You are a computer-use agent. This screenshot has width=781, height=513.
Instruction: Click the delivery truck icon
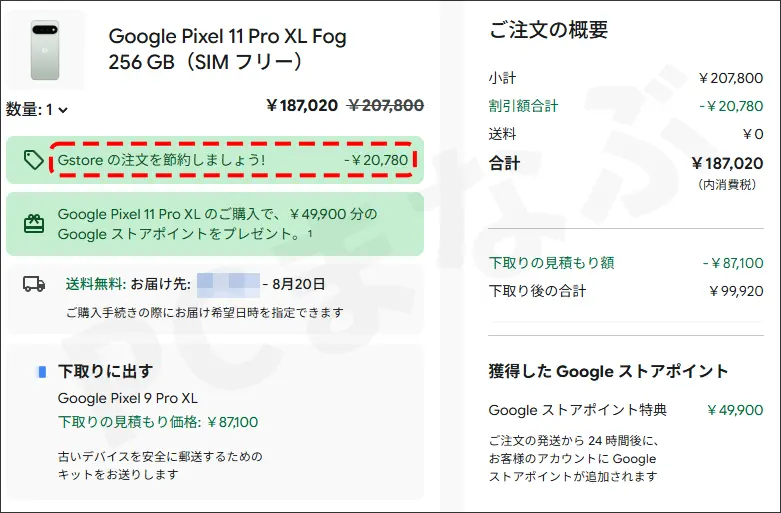(34, 284)
